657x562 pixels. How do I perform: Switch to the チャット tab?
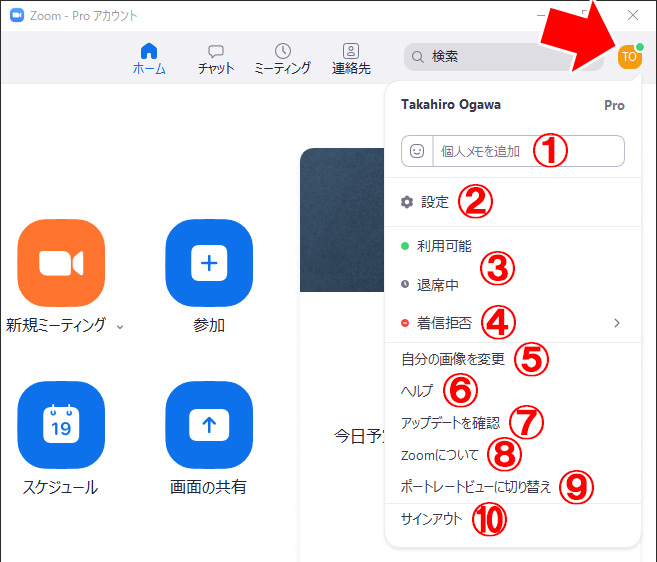tap(216, 59)
